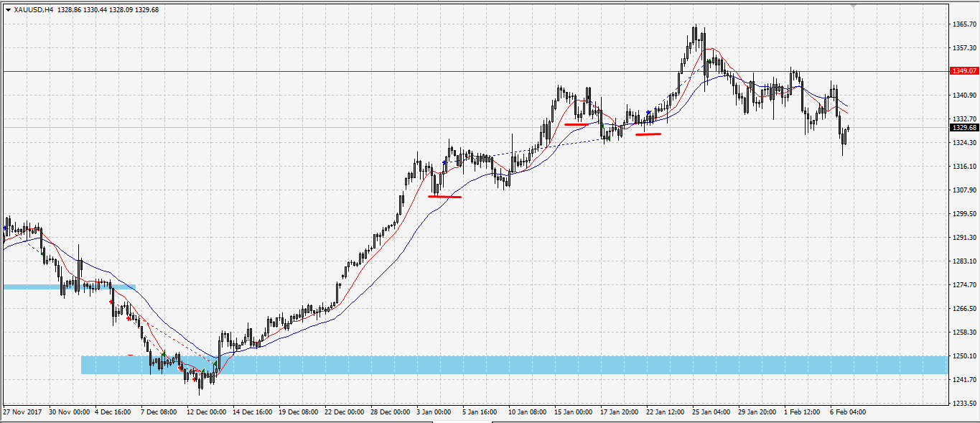Click the XAUUSD,H4 chart title
This screenshot has height=423, width=980.
click(x=33, y=9)
